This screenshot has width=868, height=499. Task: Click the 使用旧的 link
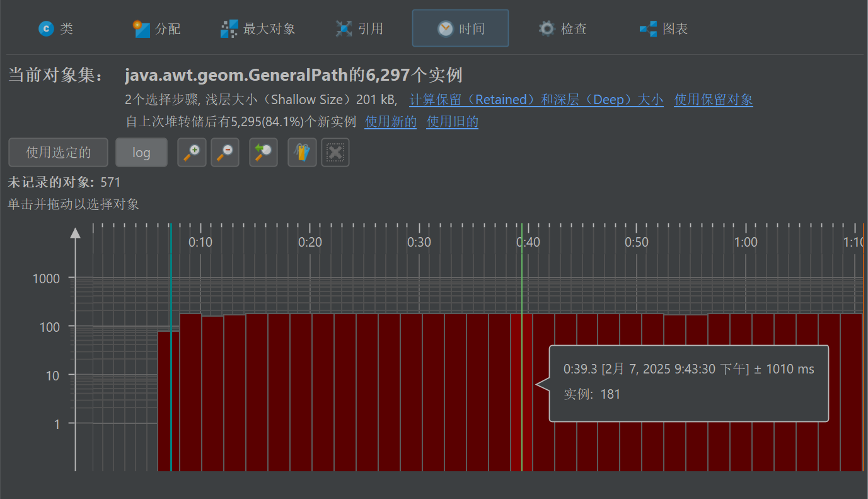[x=453, y=122]
